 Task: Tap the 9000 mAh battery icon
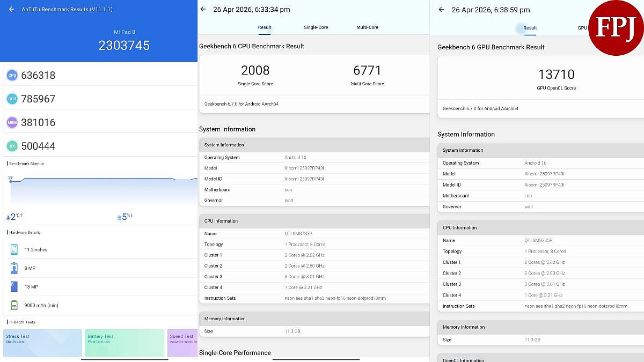tap(14, 305)
